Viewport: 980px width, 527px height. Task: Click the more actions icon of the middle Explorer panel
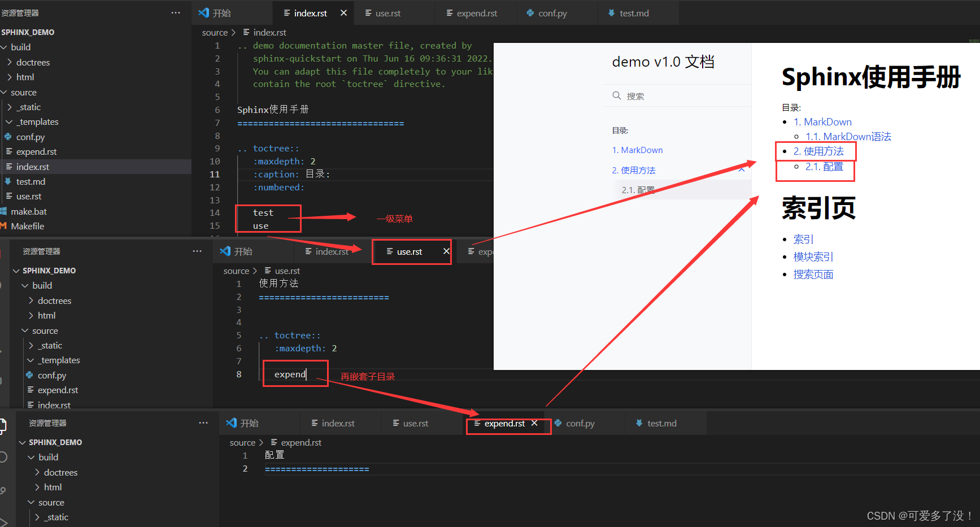pyautogui.click(x=197, y=251)
